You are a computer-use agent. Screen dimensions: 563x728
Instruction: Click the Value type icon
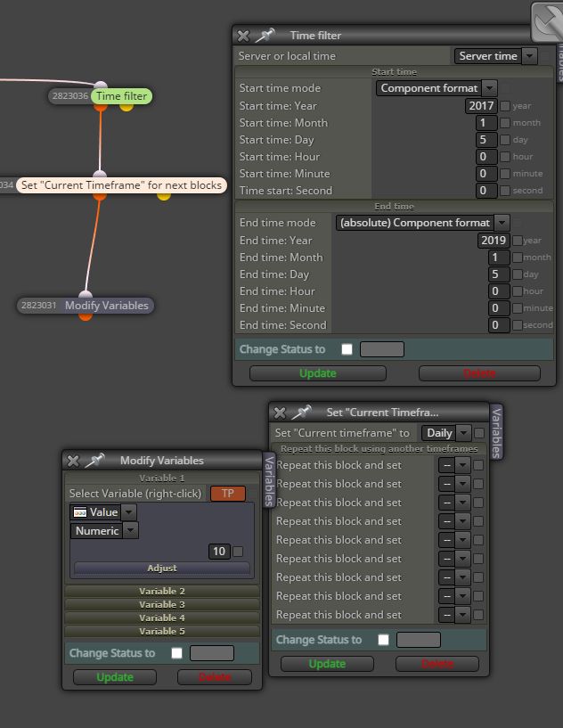pyautogui.click(x=80, y=512)
